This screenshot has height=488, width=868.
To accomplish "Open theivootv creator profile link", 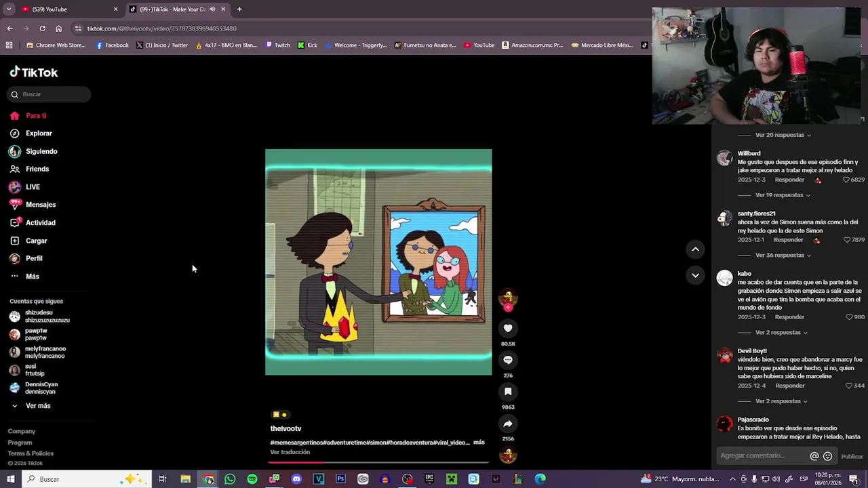I will [x=285, y=428].
